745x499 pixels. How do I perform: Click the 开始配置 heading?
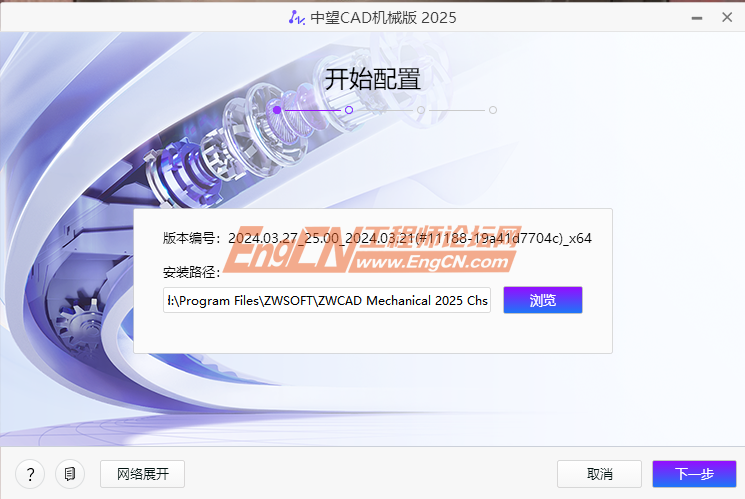pos(372,79)
